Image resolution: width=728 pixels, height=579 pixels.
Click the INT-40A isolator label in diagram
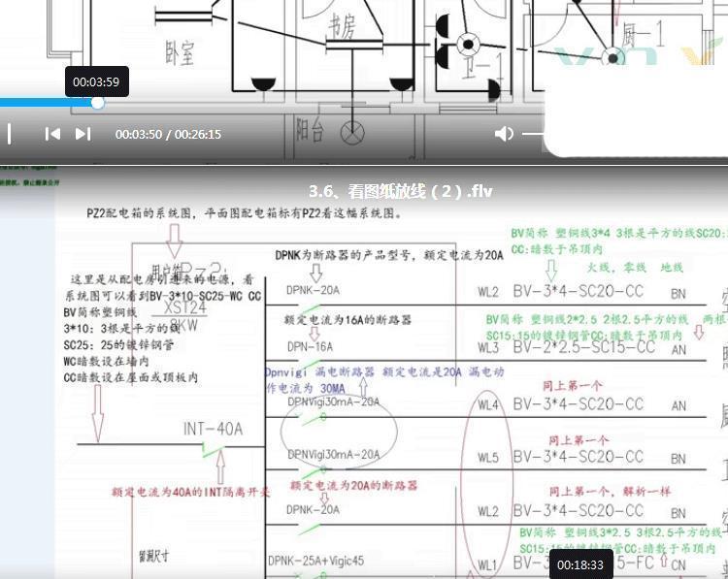(x=213, y=429)
